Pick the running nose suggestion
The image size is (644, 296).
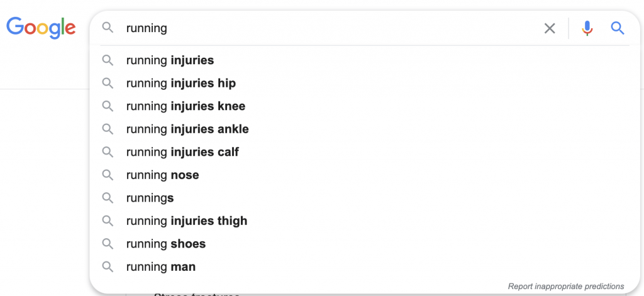click(x=365, y=175)
